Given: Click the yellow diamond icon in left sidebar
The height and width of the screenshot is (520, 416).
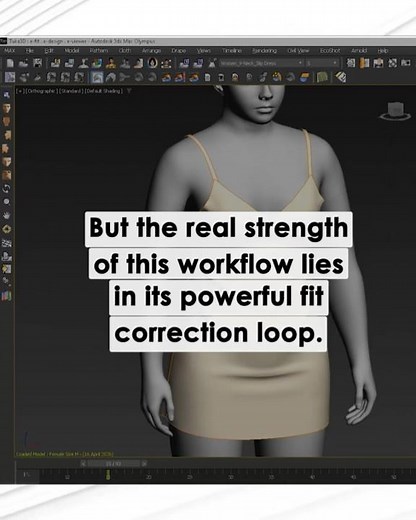Looking at the screenshot, I should pyautogui.click(x=7, y=229).
